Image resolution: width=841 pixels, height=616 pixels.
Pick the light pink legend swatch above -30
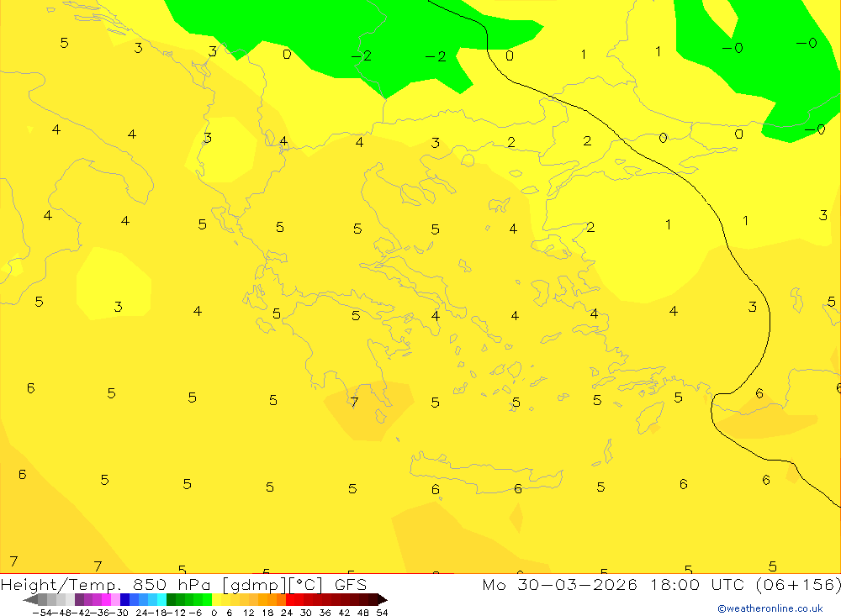point(116,600)
